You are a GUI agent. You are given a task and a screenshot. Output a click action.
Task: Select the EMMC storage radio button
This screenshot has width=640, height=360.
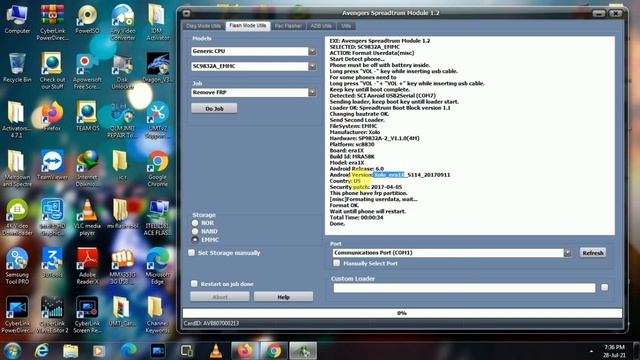tap(195, 240)
